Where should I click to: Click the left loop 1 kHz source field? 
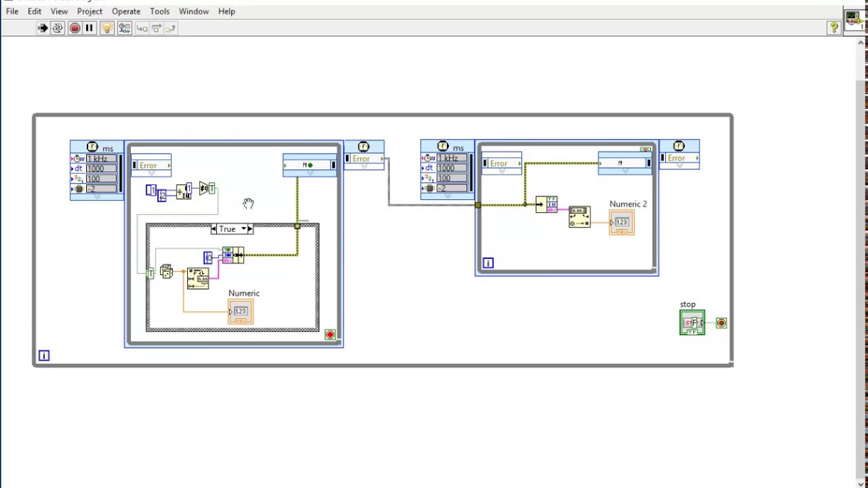point(100,158)
